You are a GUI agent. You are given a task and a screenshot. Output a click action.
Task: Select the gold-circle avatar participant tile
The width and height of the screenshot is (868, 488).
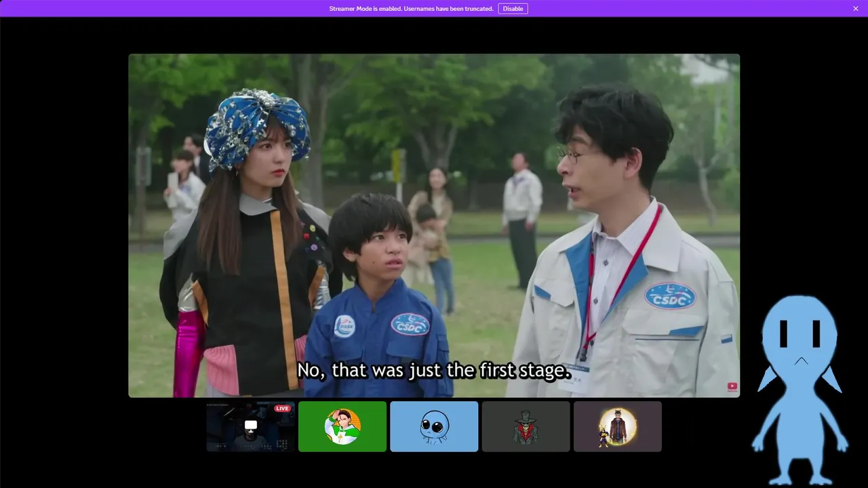point(617,426)
